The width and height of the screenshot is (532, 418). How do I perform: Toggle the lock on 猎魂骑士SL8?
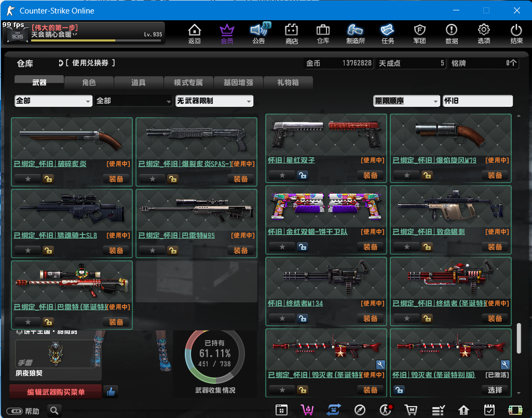[48, 250]
